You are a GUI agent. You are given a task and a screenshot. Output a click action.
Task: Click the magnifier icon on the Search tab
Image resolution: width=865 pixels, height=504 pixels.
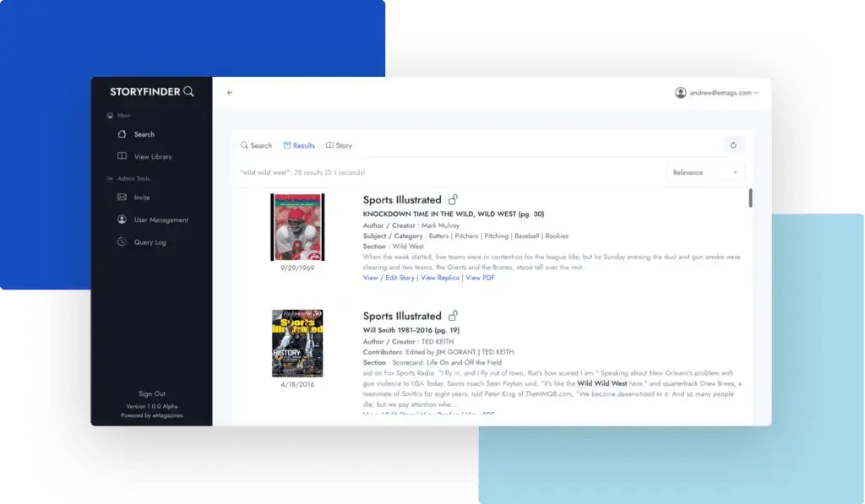(x=244, y=145)
